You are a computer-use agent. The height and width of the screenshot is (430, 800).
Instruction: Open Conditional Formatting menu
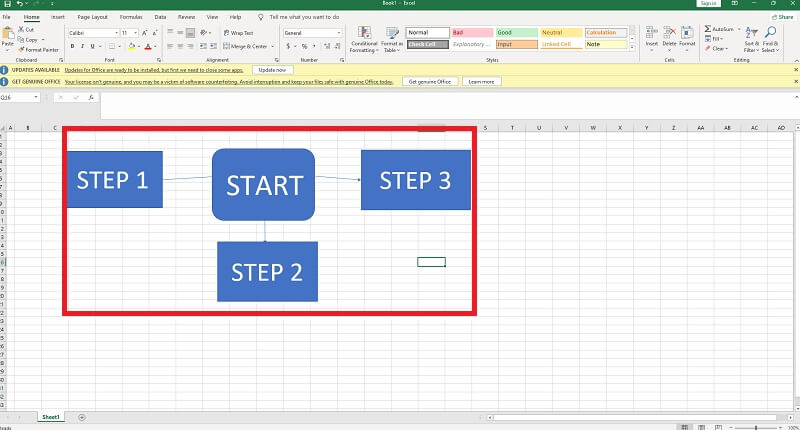tap(364, 40)
